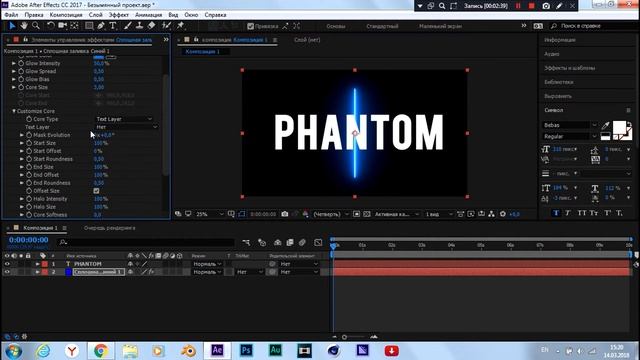This screenshot has height=360, width=640.
Task: Collapse the Customize Core group
Action: tap(14, 111)
